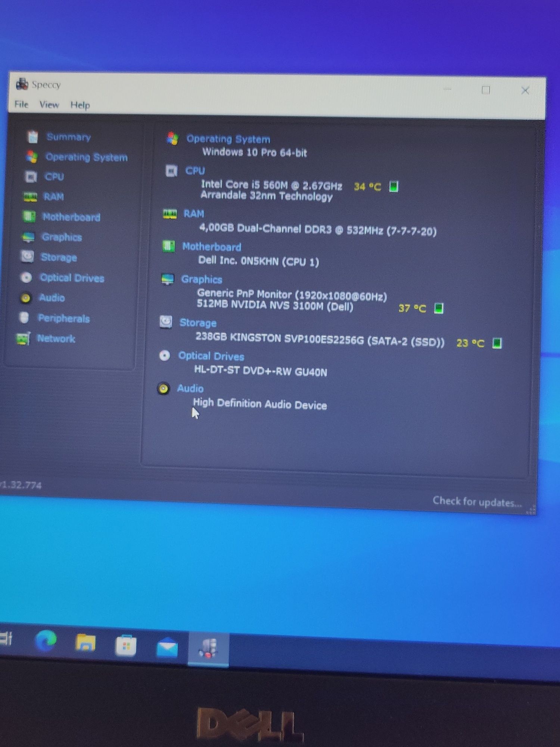This screenshot has height=747, width=560.
Task: Open the CPU section in sidebar
Action: (x=54, y=177)
